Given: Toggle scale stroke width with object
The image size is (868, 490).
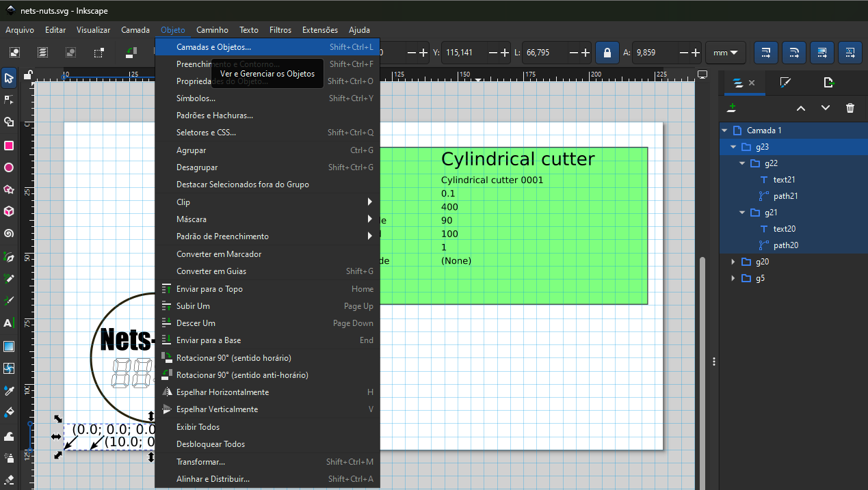Looking at the screenshot, I should pyautogui.click(x=765, y=53).
